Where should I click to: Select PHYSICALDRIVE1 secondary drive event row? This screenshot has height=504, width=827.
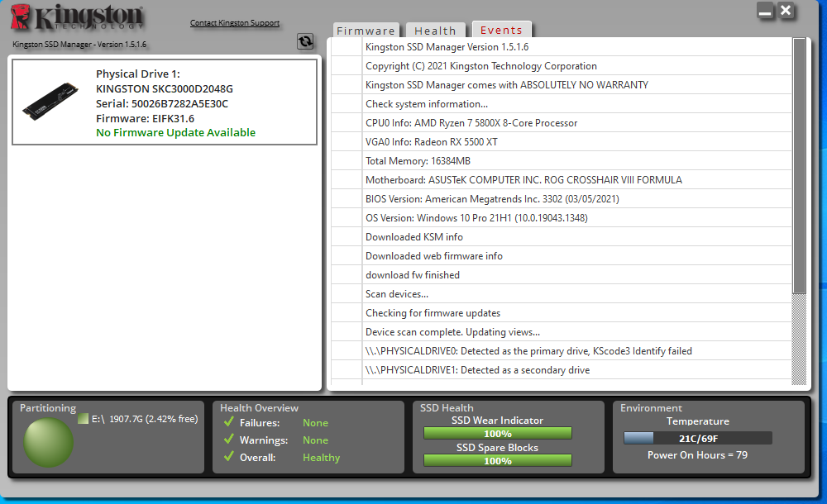(562, 369)
